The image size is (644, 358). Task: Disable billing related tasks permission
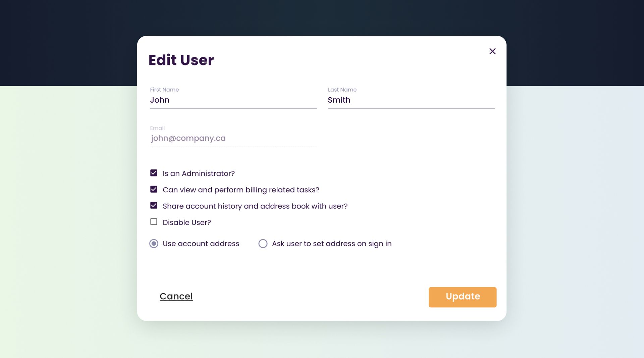(x=154, y=189)
